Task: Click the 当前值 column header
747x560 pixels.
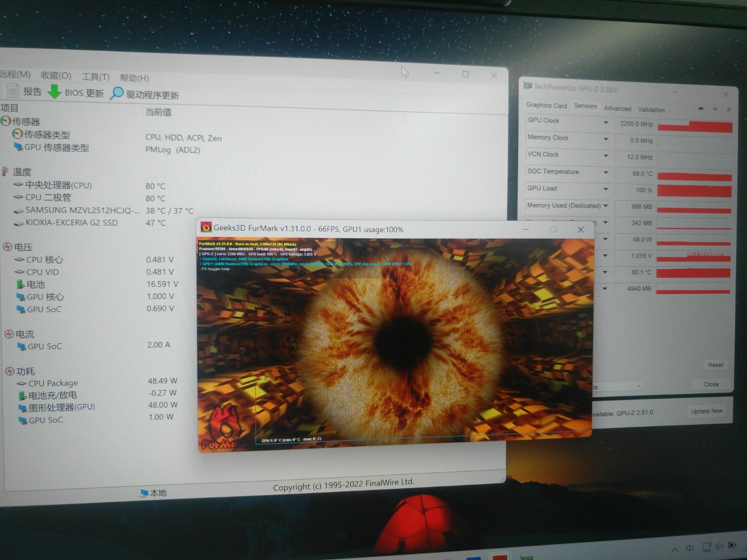Action: click(x=158, y=112)
